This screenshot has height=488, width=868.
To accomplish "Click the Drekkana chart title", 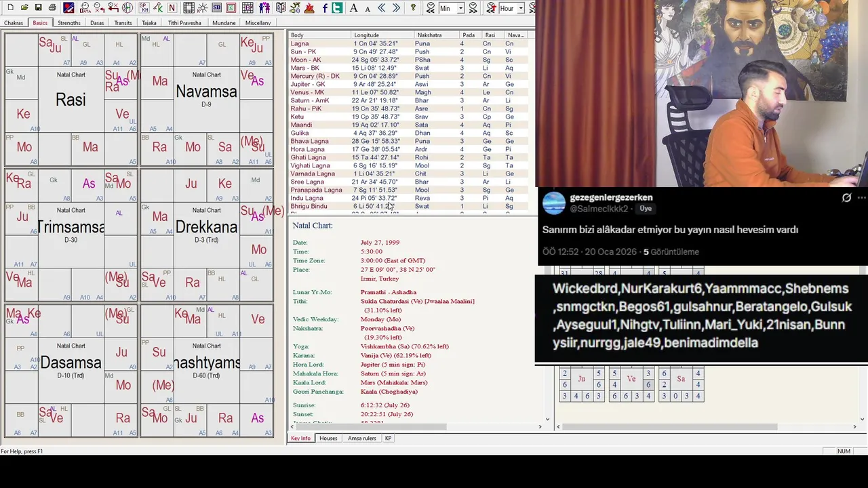I will point(206,227).
